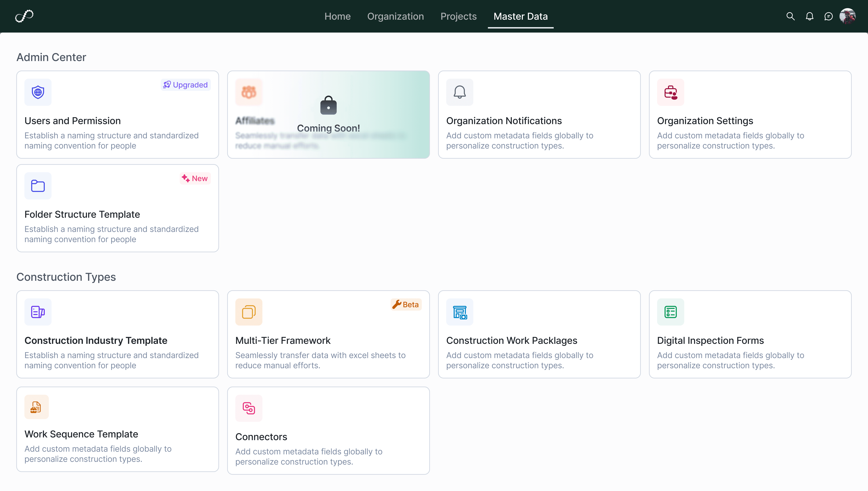Open Organization Settings title
Screen dimensions: 868x491
[x=705, y=121]
